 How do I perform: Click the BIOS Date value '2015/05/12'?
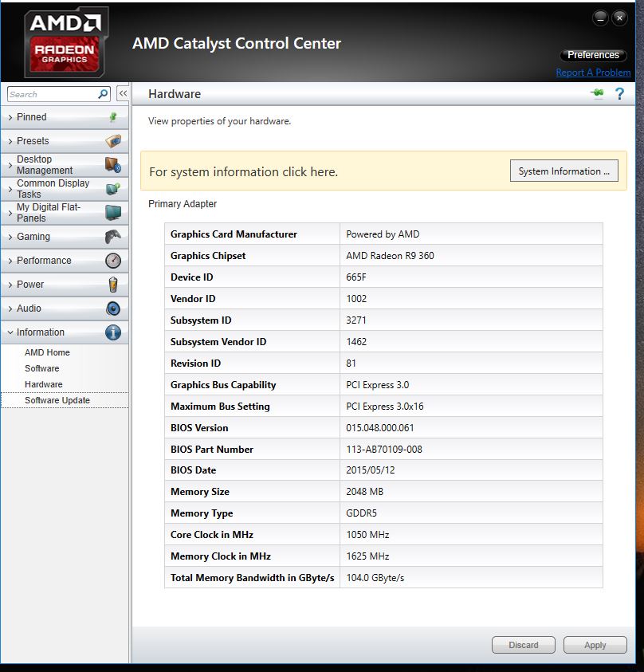coord(370,470)
